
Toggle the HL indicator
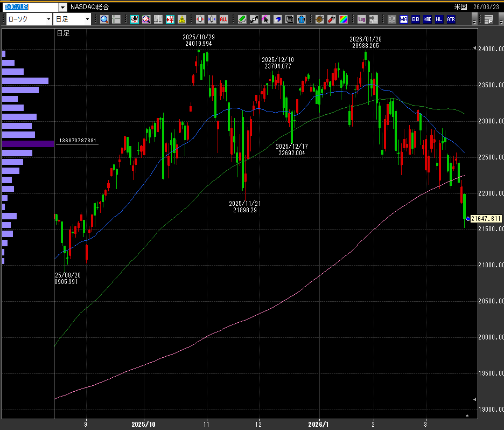(x=439, y=19)
